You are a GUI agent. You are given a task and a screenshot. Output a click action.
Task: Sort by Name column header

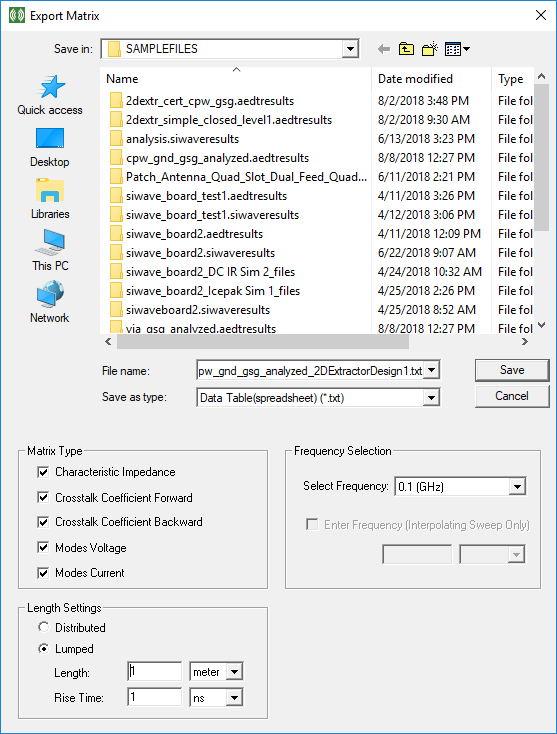coord(236,79)
